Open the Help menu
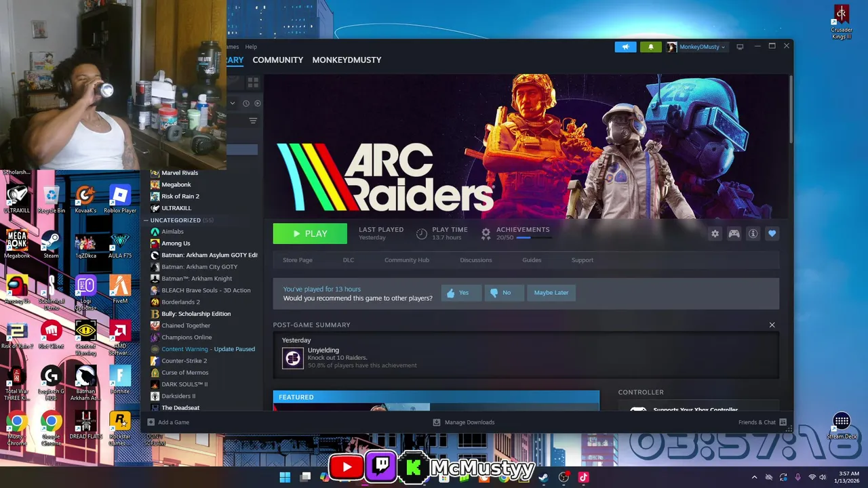This screenshot has width=868, height=488. point(251,47)
